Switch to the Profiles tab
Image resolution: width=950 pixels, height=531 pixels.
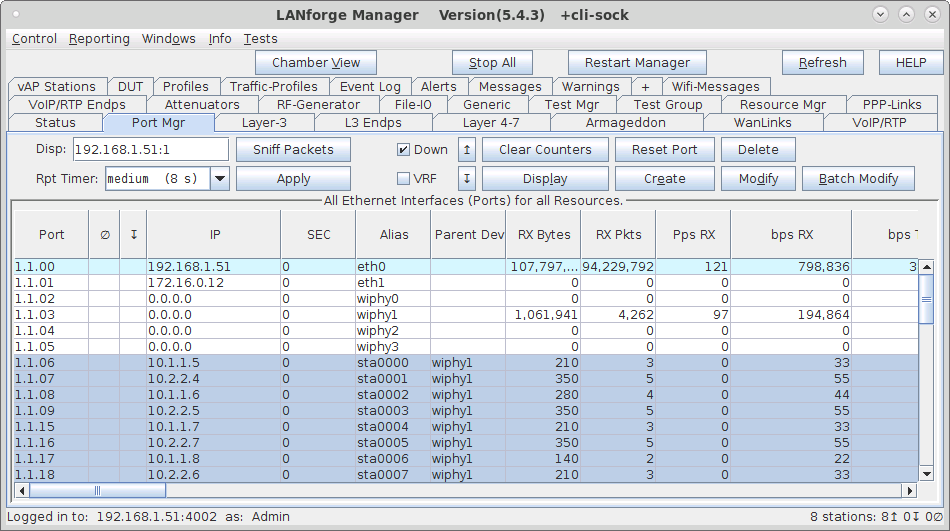pos(185,87)
